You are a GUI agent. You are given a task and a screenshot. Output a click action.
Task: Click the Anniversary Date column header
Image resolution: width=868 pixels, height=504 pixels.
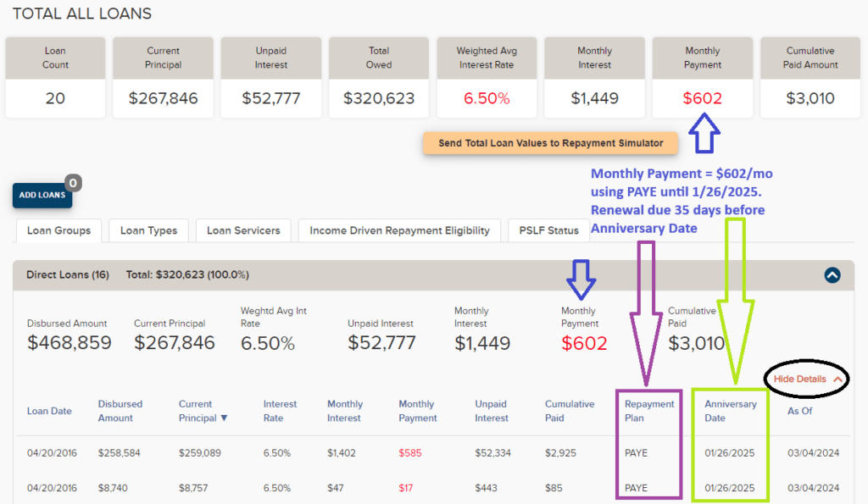(730, 411)
